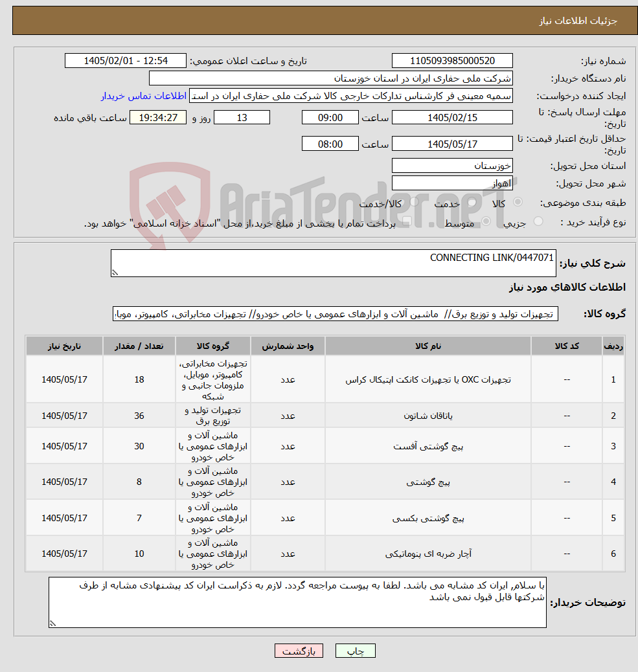Select item name پیچ گوشتی in row 4

coord(428,482)
